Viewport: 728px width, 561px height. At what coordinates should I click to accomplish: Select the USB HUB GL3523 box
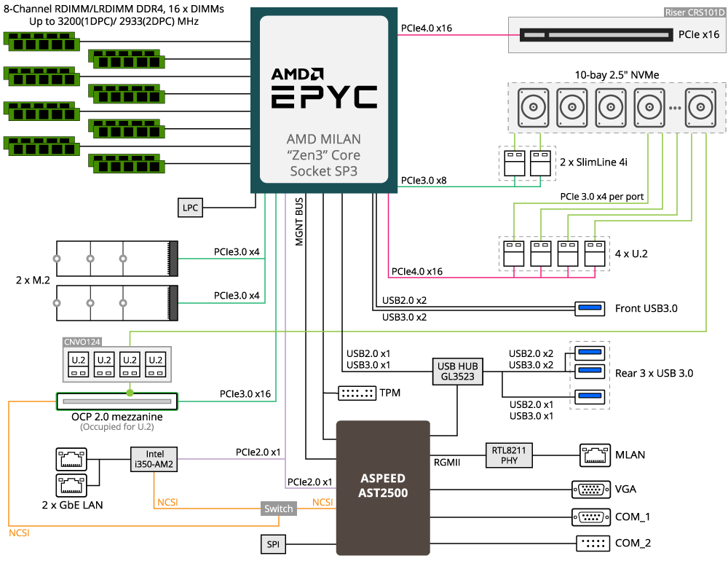pyautogui.click(x=456, y=372)
